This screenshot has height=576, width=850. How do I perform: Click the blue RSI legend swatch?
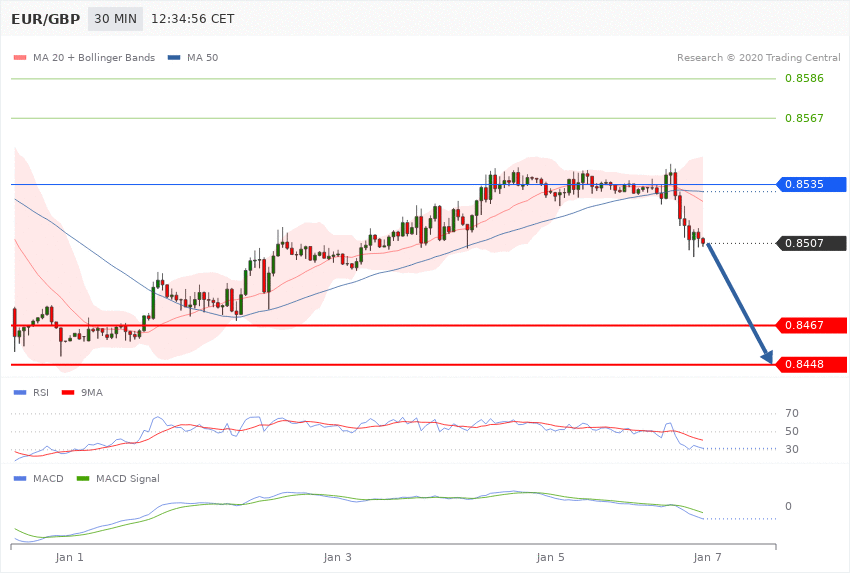20,392
